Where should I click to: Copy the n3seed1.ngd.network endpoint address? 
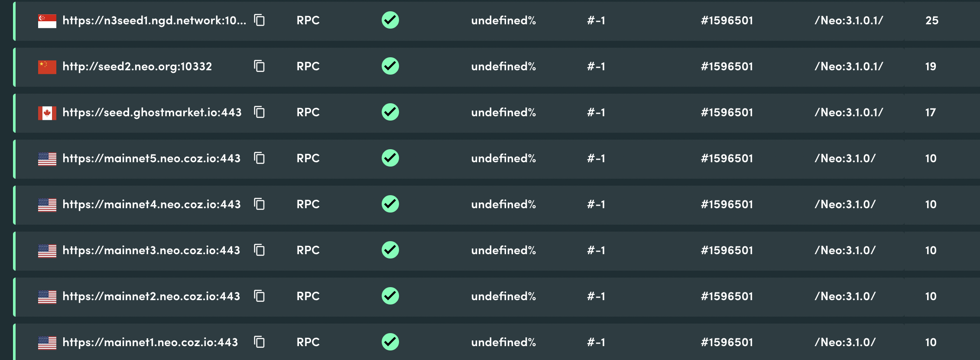259,20
